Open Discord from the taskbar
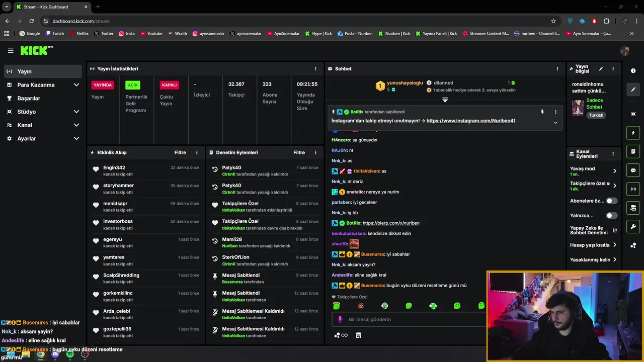The height and width of the screenshot is (362, 644). (55, 354)
